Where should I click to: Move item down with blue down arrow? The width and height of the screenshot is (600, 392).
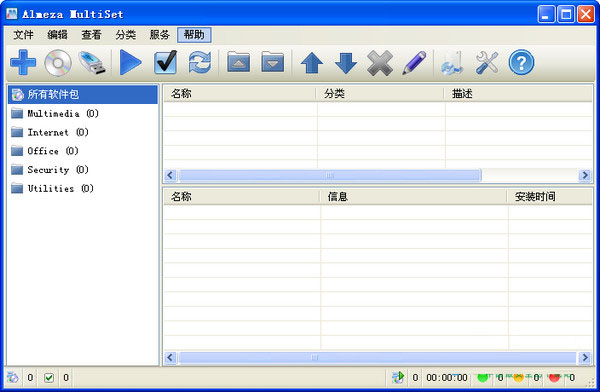(346, 63)
